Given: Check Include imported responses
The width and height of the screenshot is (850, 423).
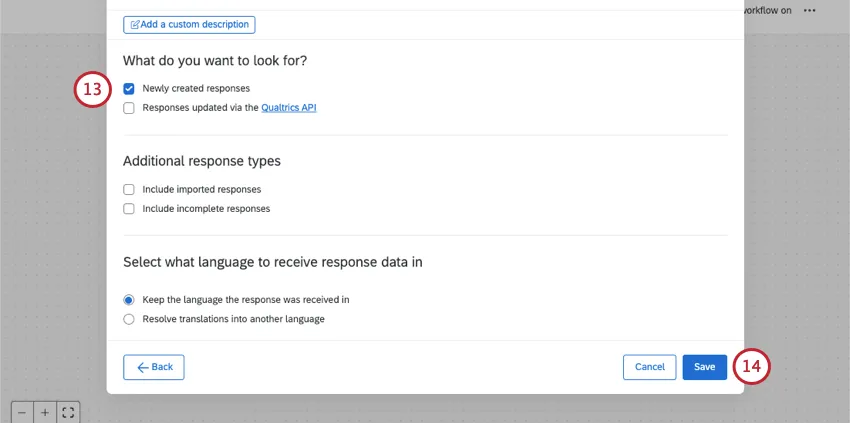Looking at the screenshot, I should tap(129, 189).
